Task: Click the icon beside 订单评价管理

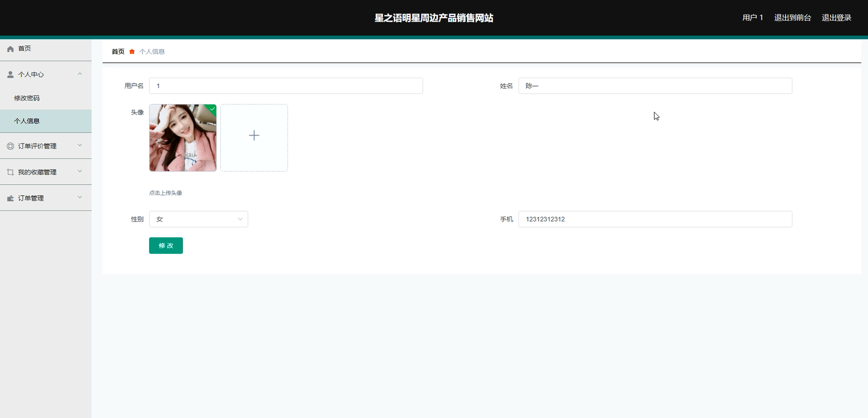Action: (x=10, y=146)
